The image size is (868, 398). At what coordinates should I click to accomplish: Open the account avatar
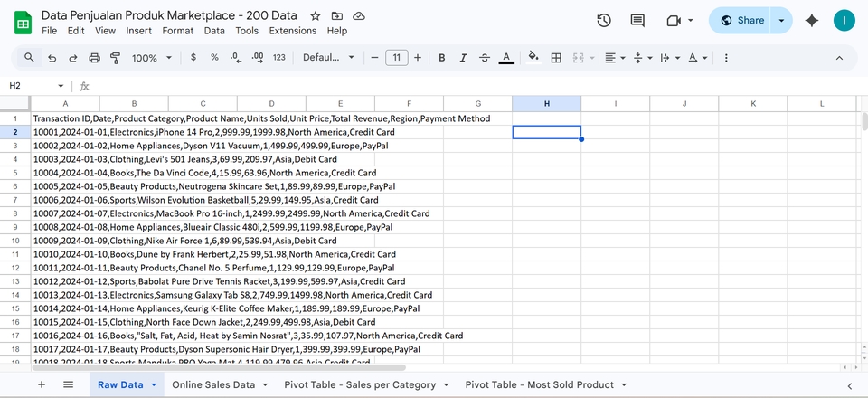tap(844, 21)
